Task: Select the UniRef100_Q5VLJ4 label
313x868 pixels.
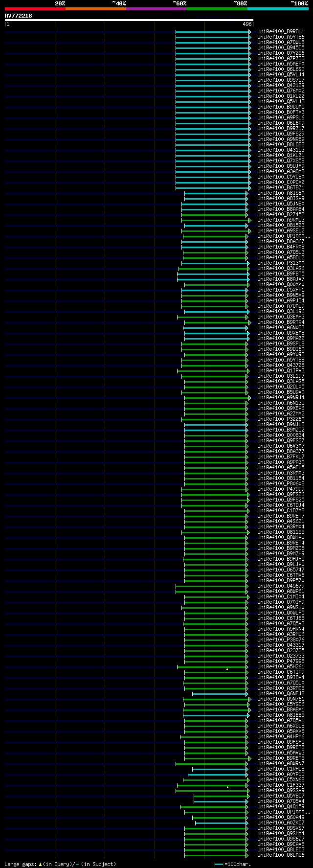Action: click(281, 75)
